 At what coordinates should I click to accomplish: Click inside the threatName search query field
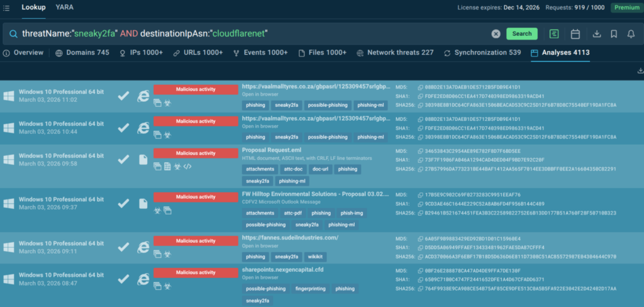(x=252, y=33)
